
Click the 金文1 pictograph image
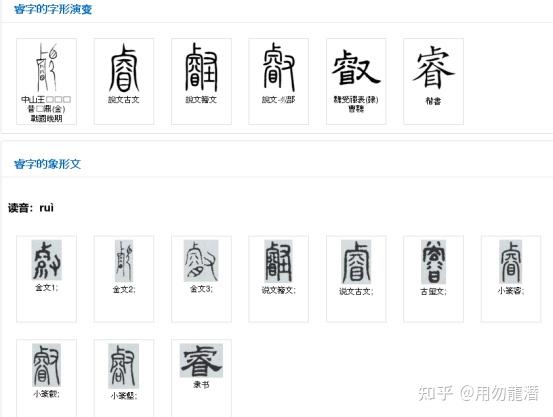(47, 260)
